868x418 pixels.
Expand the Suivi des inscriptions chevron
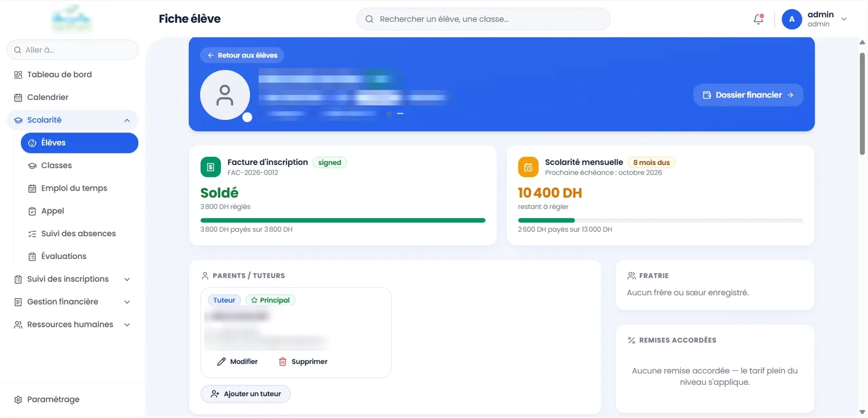(127, 279)
